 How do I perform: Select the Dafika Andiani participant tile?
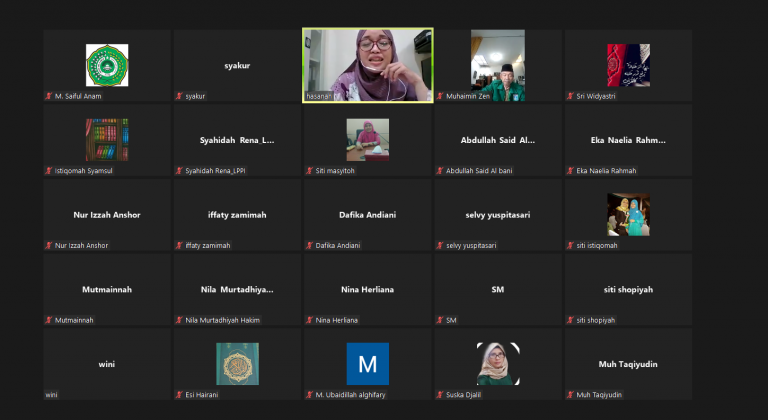point(368,215)
